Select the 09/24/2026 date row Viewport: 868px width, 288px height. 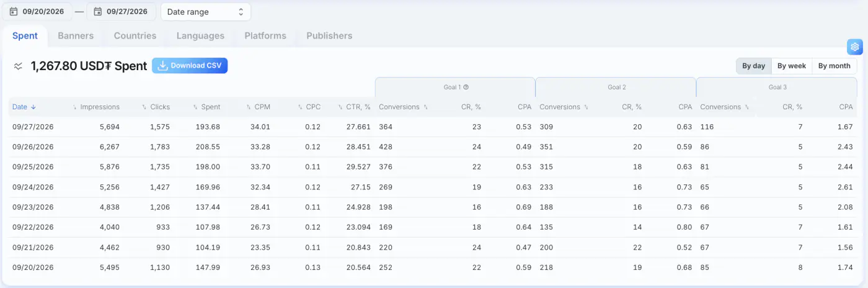[x=433, y=187]
